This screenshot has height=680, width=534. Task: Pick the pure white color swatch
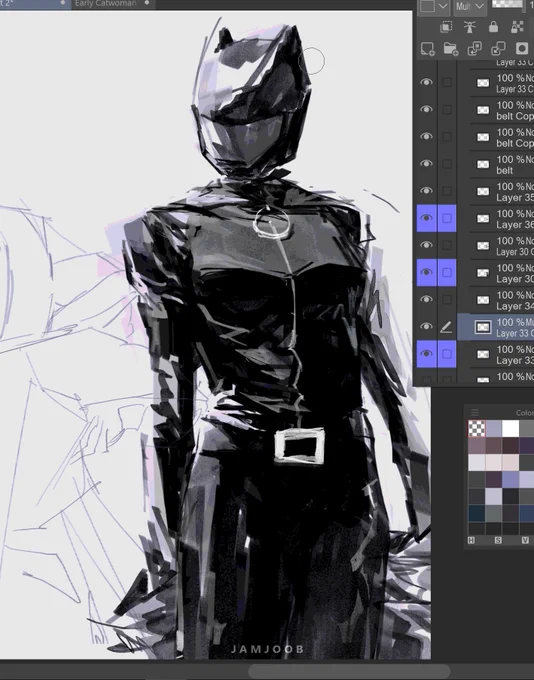[x=510, y=428]
